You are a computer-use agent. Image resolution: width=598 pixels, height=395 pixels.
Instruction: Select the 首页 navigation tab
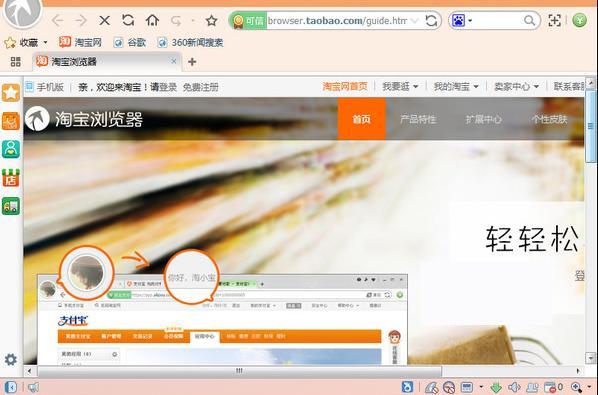[362, 119]
